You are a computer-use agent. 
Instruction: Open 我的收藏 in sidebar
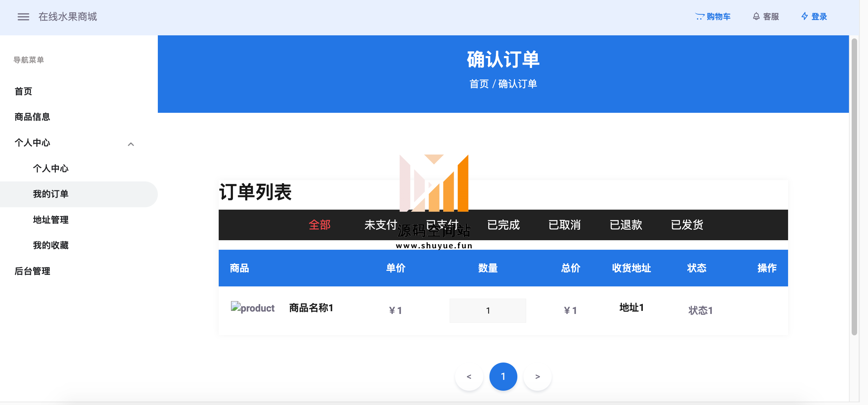tap(51, 245)
